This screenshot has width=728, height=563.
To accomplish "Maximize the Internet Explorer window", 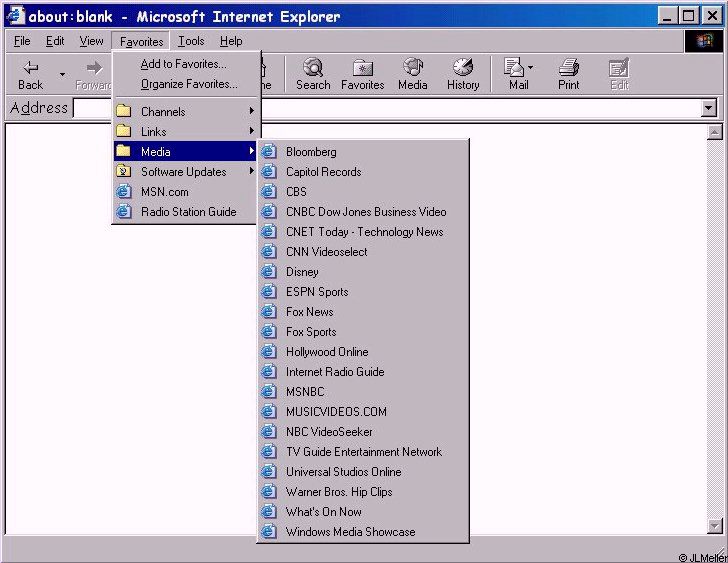I will click(x=689, y=16).
